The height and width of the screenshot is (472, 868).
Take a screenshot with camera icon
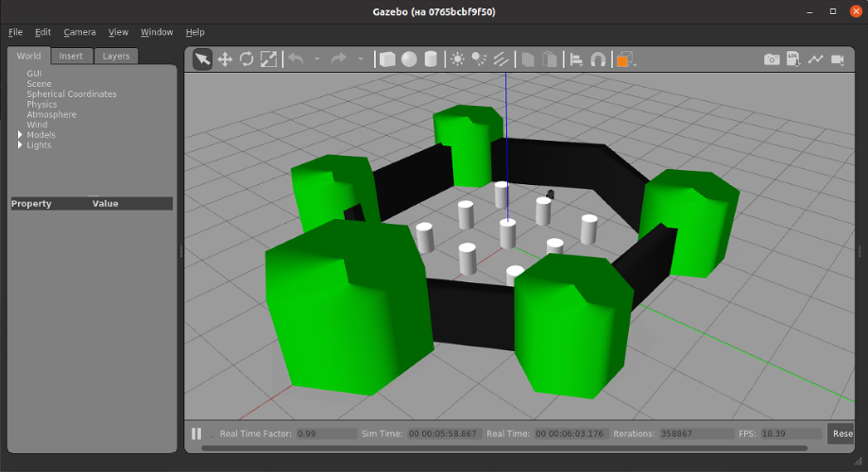coord(772,59)
